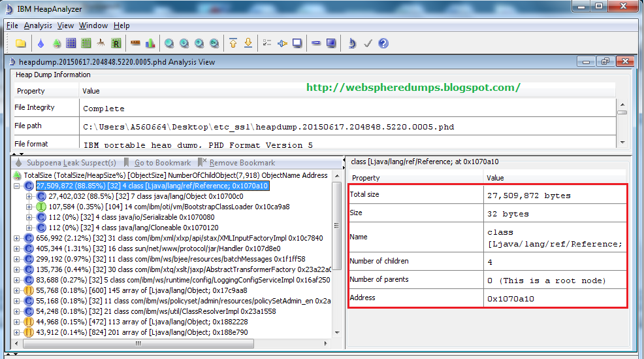
Task: Click the magnifier with down arrow
Action: point(184,43)
